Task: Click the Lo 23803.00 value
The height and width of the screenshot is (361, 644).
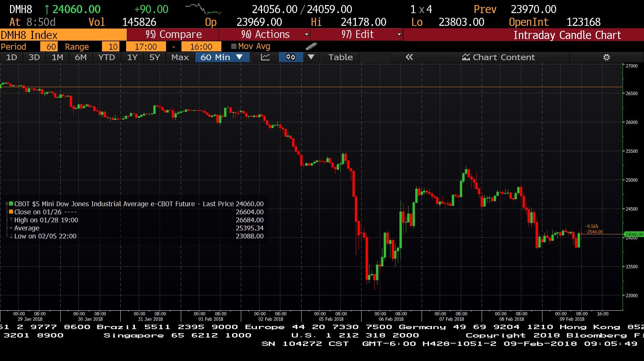Action: click(462, 22)
